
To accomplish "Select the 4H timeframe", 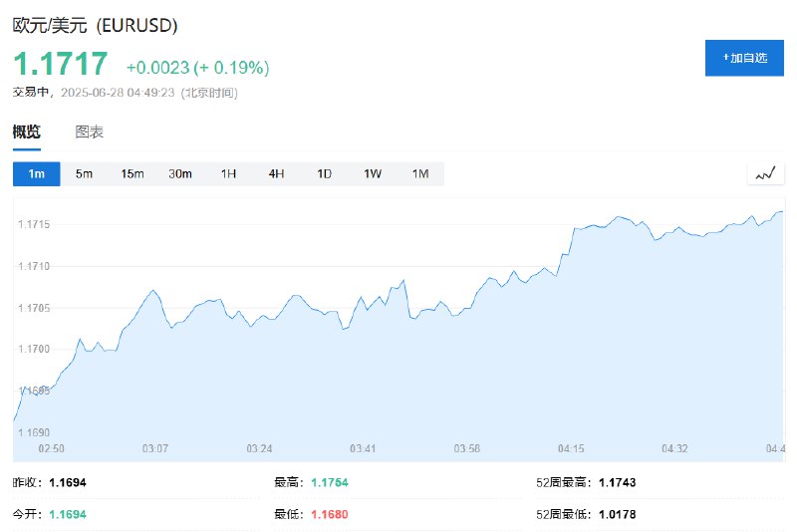I will [x=277, y=173].
